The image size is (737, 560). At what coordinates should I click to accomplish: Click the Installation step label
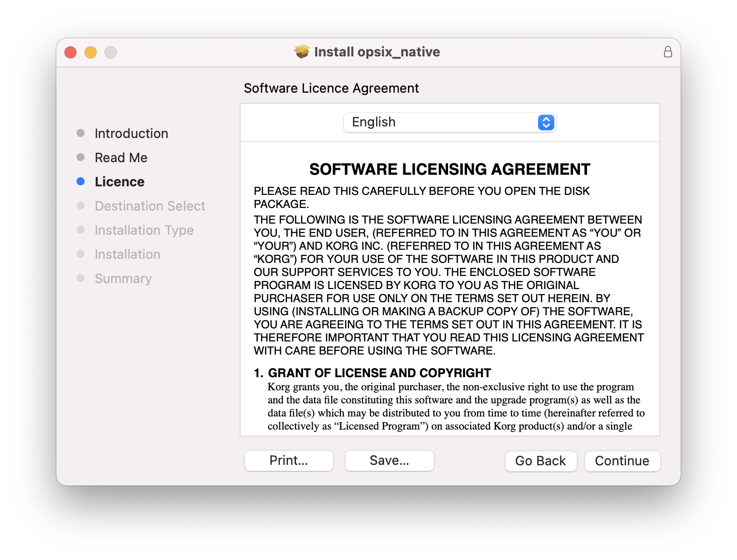[x=127, y=254]
